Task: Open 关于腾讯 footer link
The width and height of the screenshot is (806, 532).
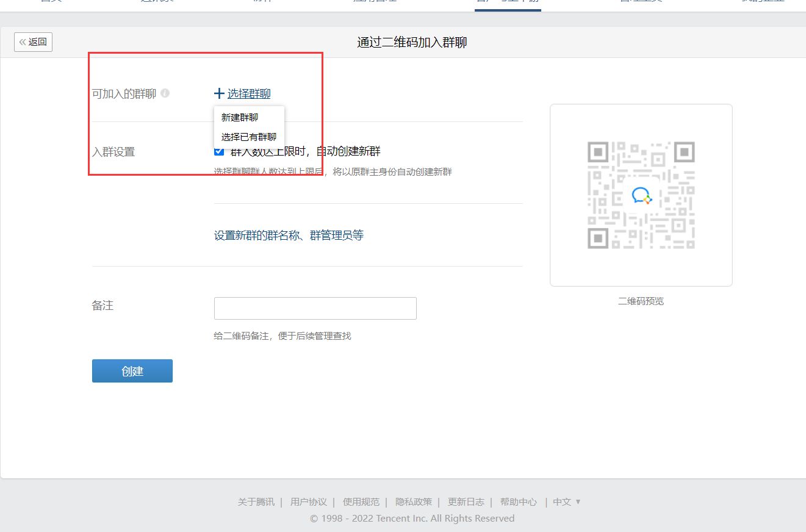Action: pos(256,501)
